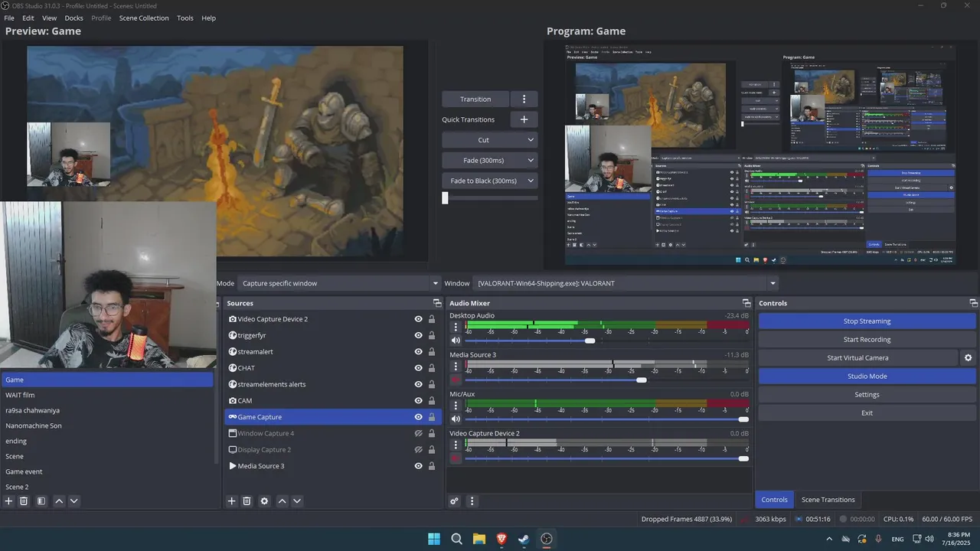Open Media Source 3 three-dot options
Image resolution: width=980 pixels, height=551 pixels.
click(456, 366)
